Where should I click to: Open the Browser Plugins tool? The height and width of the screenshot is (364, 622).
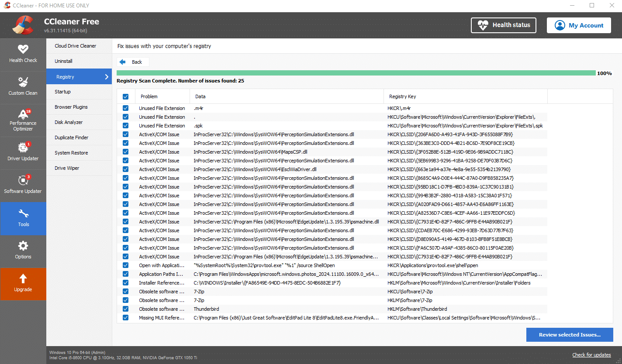79,107
